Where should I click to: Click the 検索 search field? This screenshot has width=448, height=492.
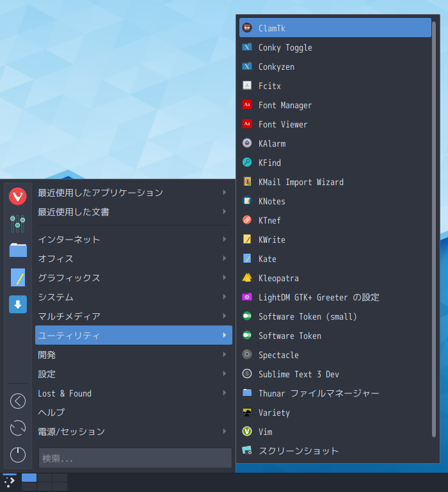(135, 458)
